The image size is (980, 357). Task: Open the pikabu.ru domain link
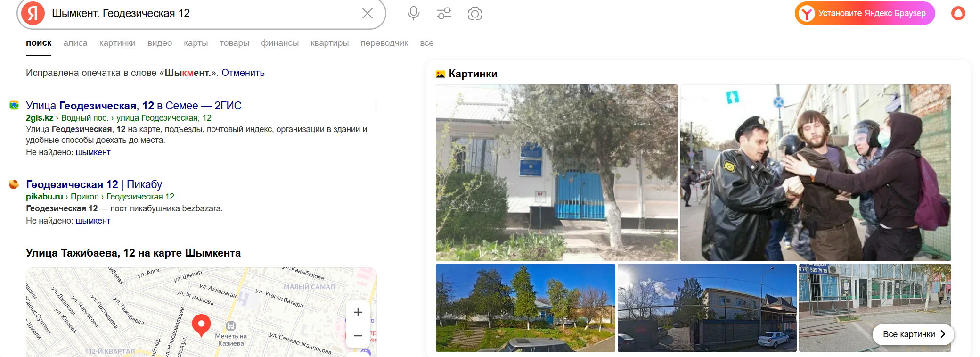coord(44,197)
